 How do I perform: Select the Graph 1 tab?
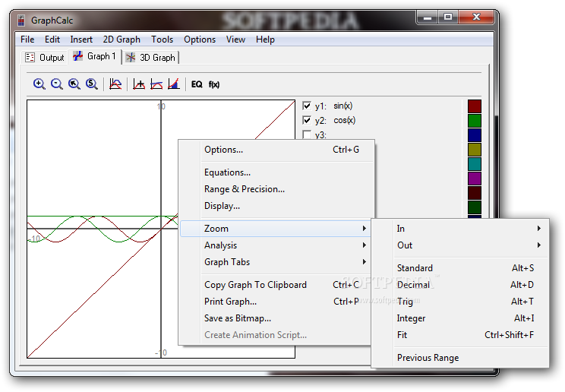click(x=95, y=56)
